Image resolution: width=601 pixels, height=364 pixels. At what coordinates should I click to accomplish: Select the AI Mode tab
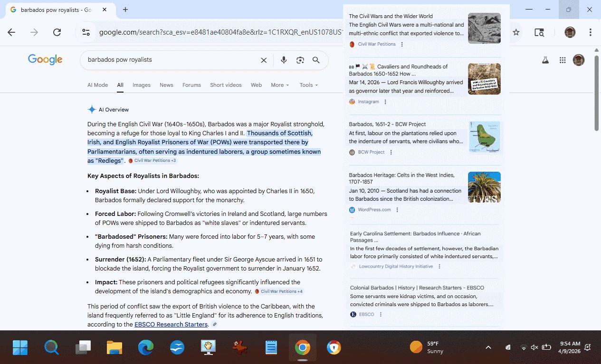pos(97,85)
